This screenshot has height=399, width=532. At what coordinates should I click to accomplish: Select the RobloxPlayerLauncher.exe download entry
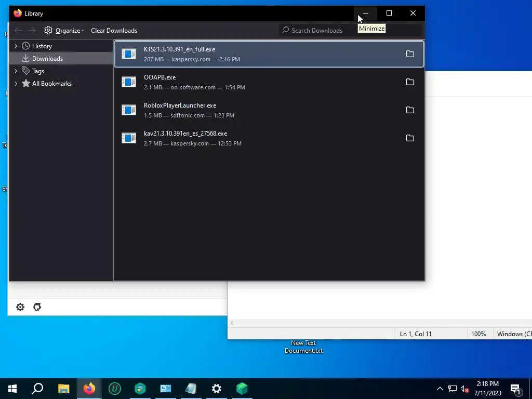pos(269,110)
